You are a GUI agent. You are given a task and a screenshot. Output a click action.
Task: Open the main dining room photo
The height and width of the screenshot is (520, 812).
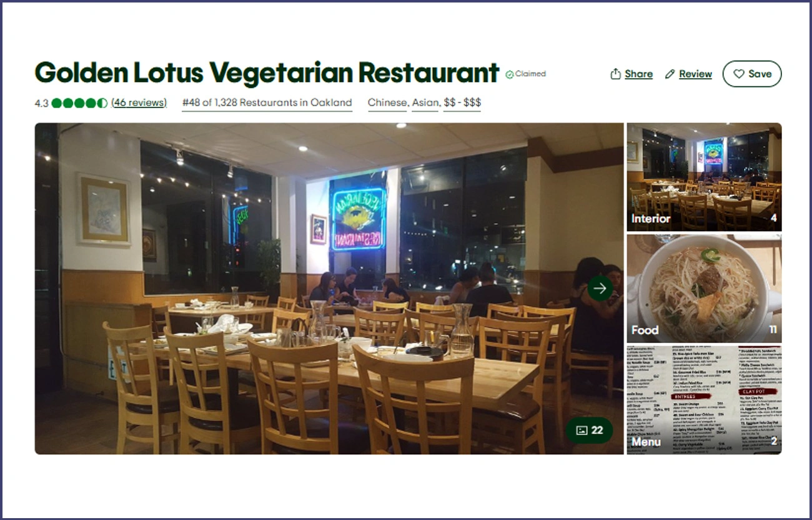tap(329, 289)
